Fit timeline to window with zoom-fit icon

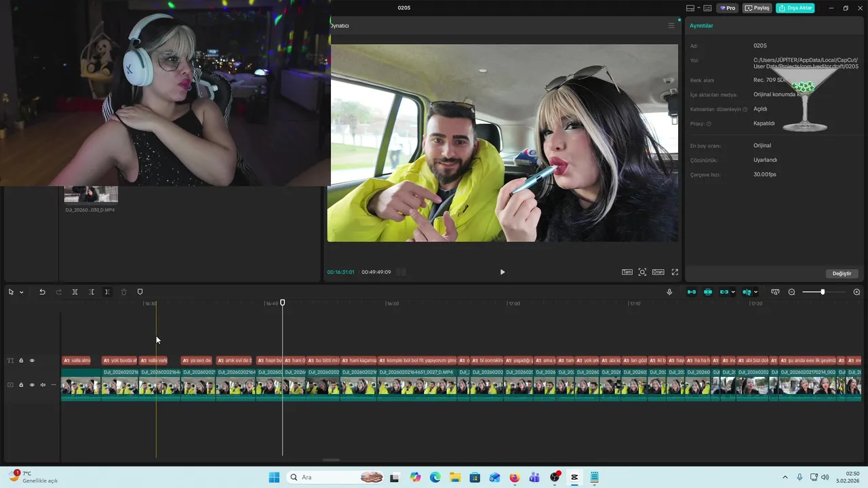point(775,292)
